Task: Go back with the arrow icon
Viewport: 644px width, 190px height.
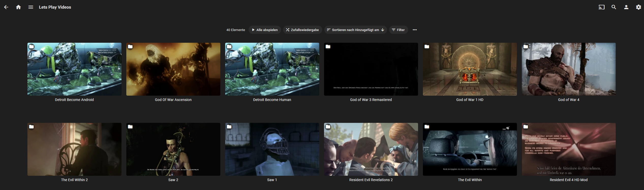Action: point(6,7)
